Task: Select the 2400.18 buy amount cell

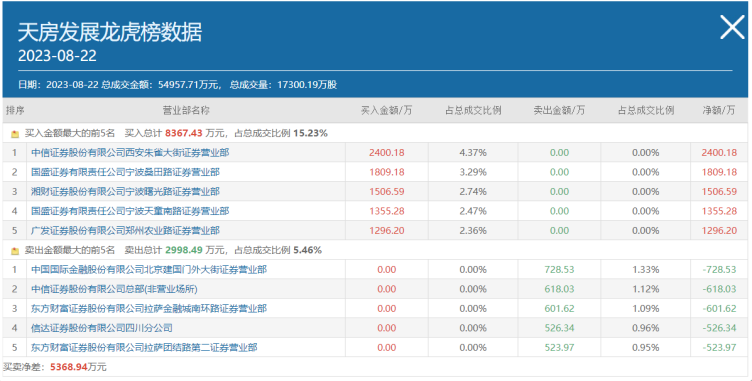Action: pyautogui.click(x=387, y=153)
